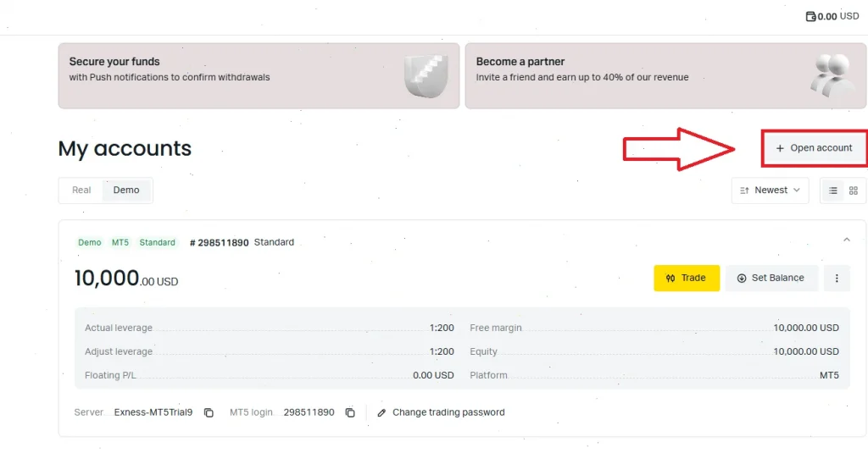Click the pencil icon for trading password
The image size is (868, 453).
(x=381, y=412)
